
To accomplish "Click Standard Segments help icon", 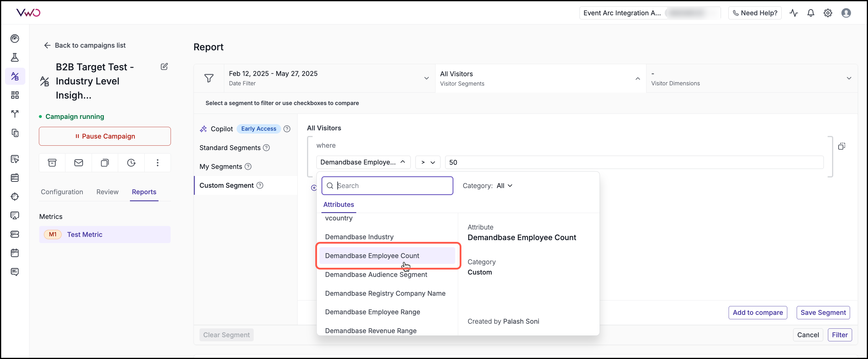I will [x=266, y=148].
